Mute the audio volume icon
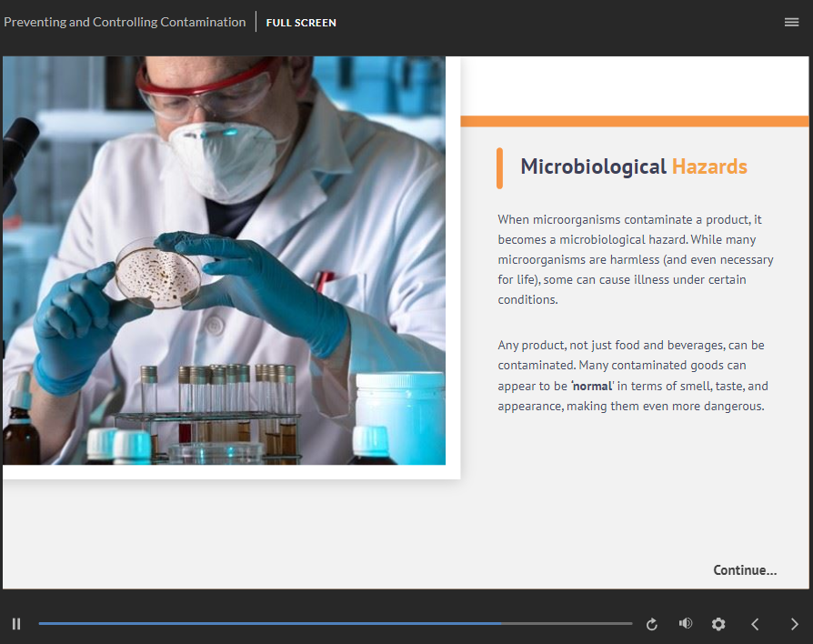Viewport: 813px width, 644px height. [x=686, y=623]
